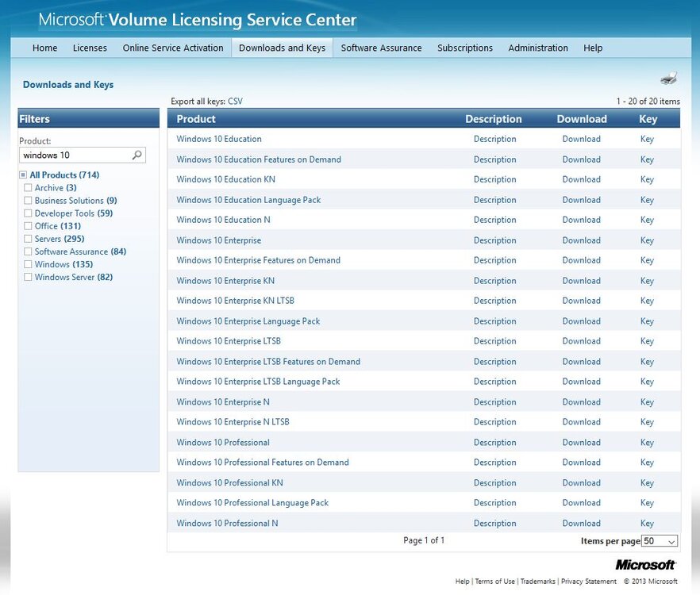
Task: Open footer Help link
Action: tap(462, 582)
